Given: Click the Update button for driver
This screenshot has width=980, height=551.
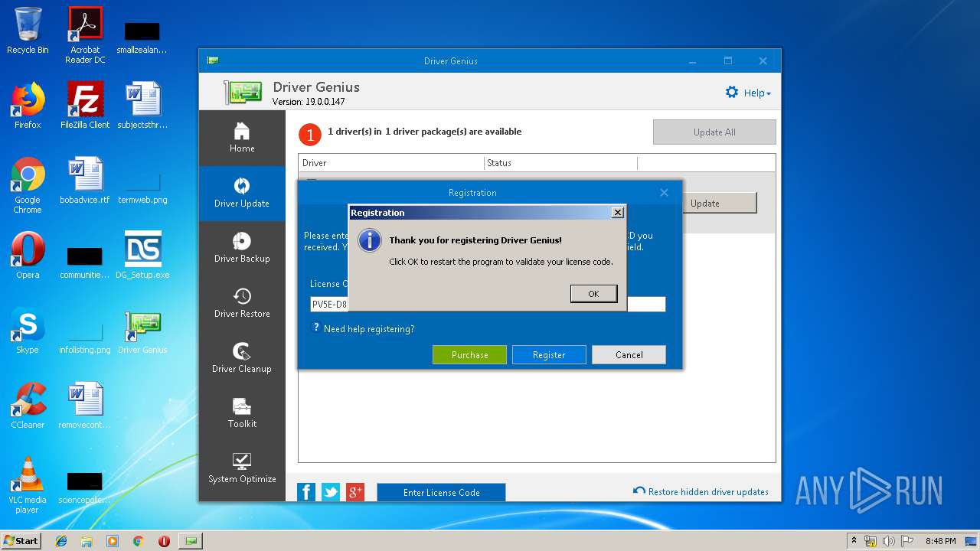Looking at the screenshot, I should click(x=704, y=204).
